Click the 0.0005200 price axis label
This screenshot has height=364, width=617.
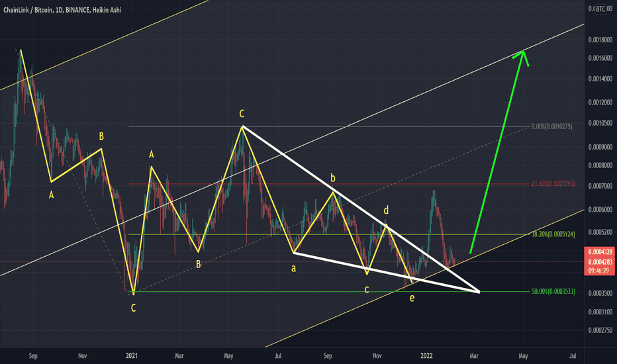(600, 232)
